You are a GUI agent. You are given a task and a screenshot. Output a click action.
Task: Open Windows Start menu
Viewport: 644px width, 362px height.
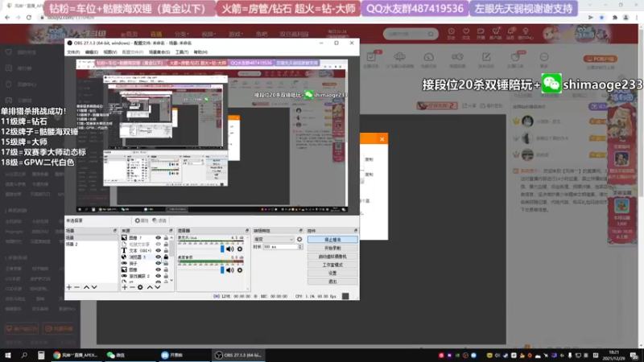8,356
